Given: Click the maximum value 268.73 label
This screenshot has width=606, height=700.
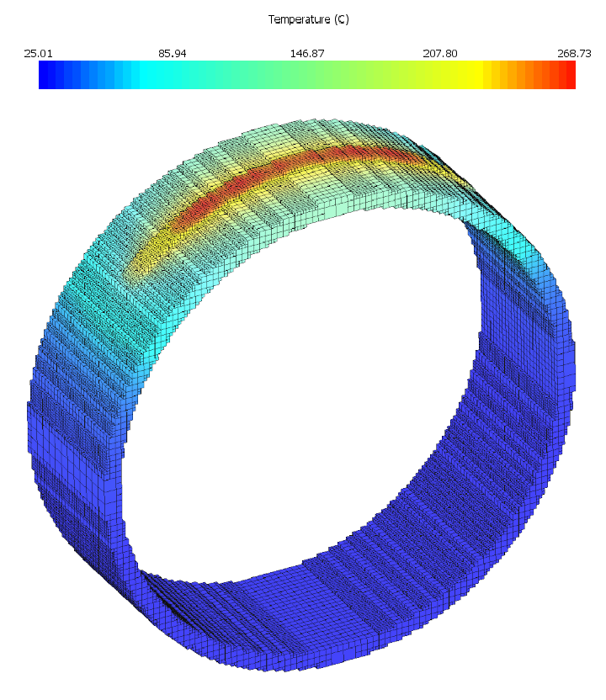Looking at the screenshot, I should tap(574, 54).
